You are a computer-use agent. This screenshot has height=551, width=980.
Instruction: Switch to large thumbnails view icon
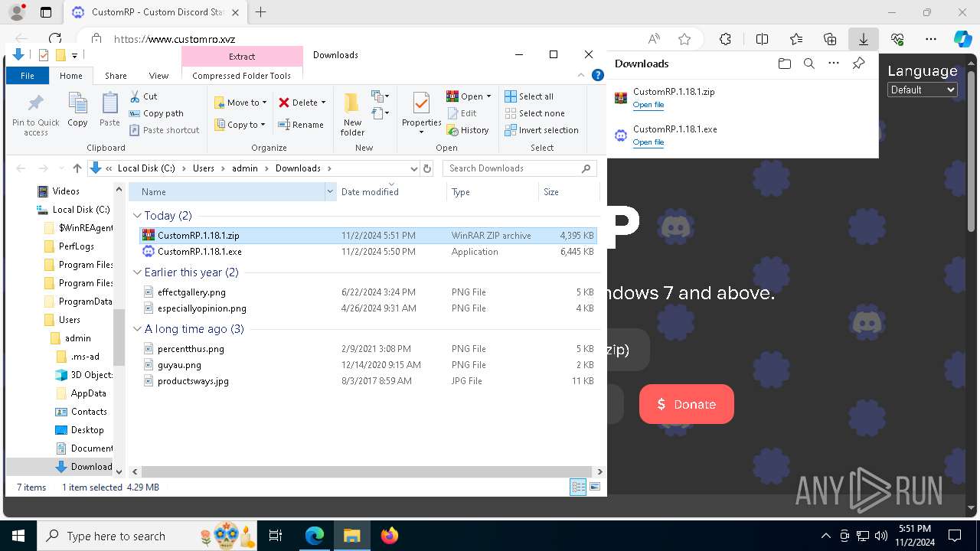click(x=595, y=487)
